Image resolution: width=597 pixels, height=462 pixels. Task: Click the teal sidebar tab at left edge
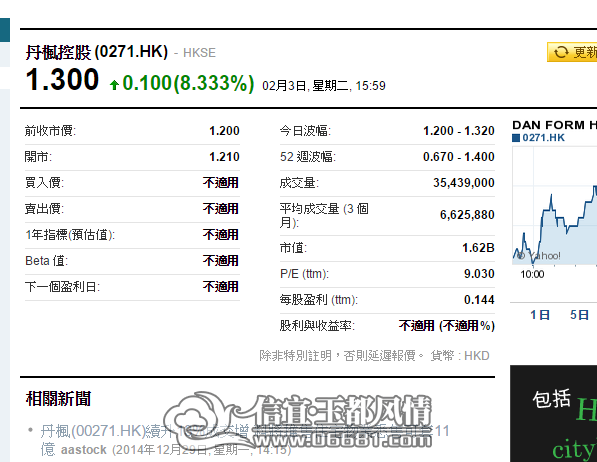[5, 30]
